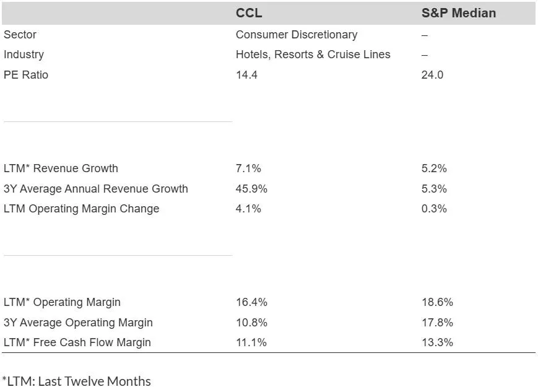The height and width of the screenshot is (392, 538).
Task: Select the Industry row label
Action: 24,54
